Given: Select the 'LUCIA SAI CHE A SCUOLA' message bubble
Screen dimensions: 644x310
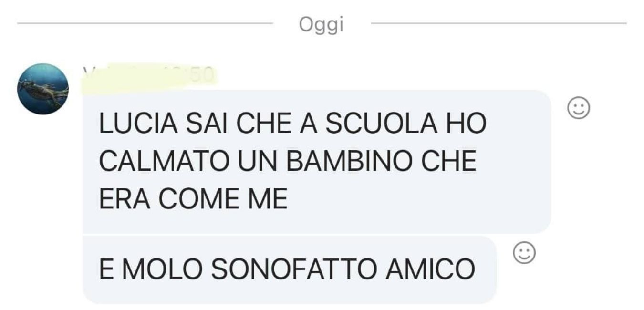Looking at the screenshot, I should [316, 161].
